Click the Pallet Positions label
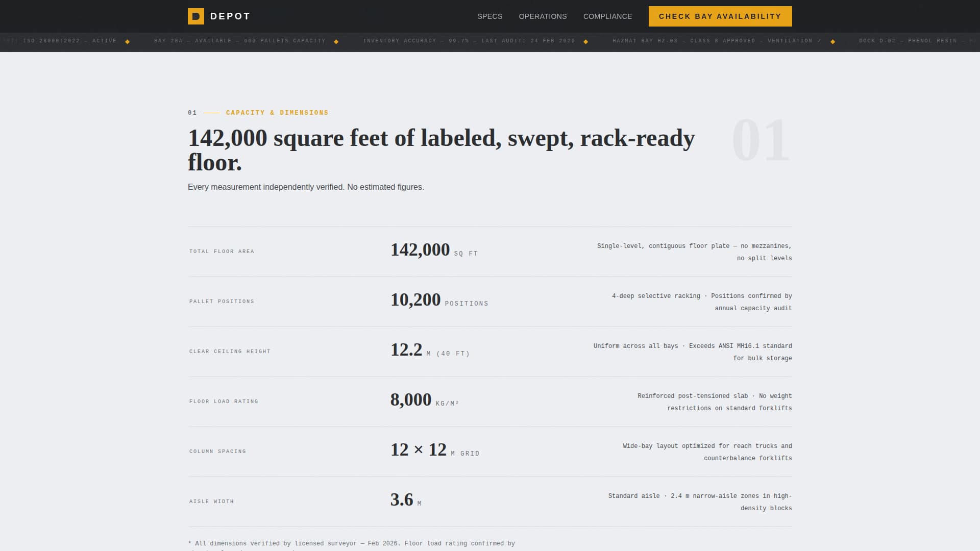The width and height of the screenshot is (980, 551). pos(222,302)
